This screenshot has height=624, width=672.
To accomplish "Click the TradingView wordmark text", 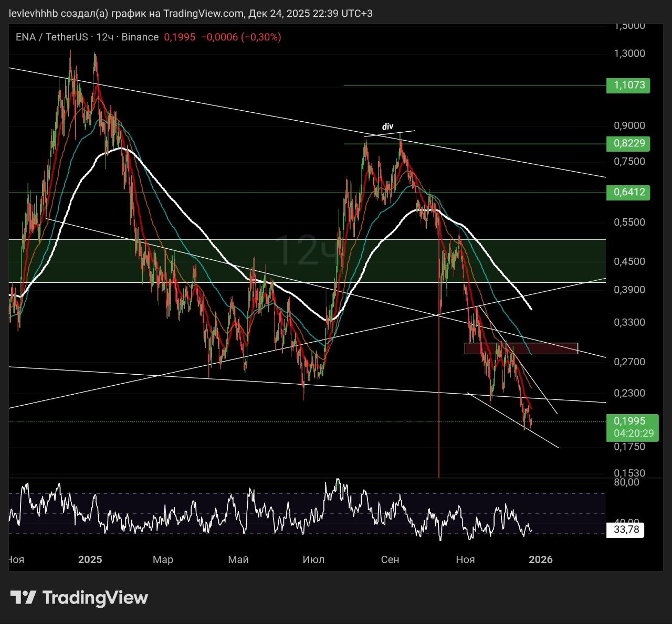I will (x=95, y=598).
